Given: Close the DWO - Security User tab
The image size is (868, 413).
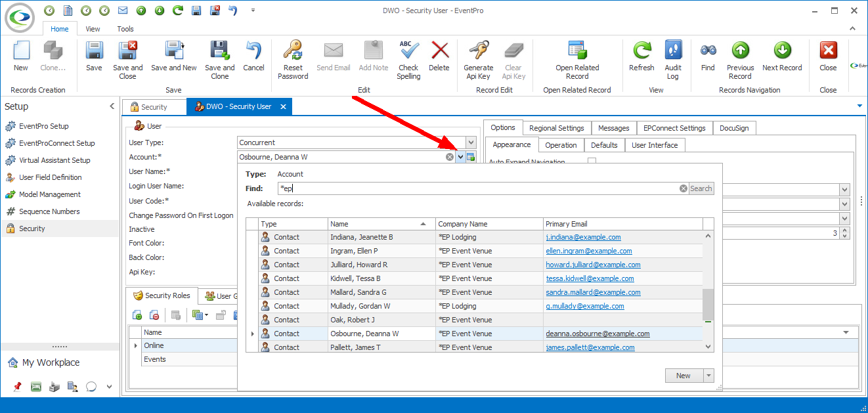Looking at the screenshot, I should tap(283, 106).
